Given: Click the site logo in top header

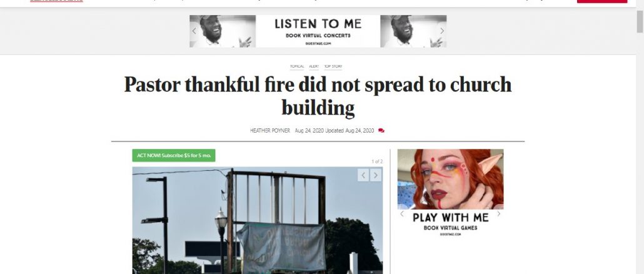Looking at the screenshot, I should point(56,1).
